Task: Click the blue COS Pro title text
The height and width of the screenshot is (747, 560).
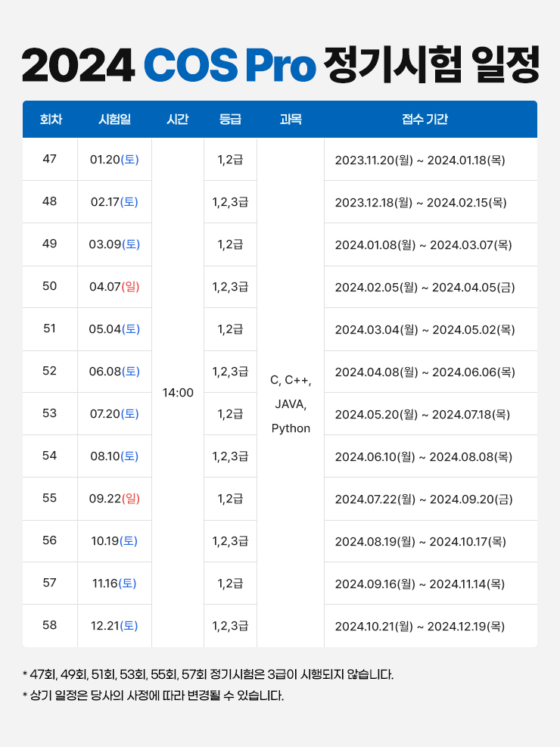Action: (x=229, y=67)
